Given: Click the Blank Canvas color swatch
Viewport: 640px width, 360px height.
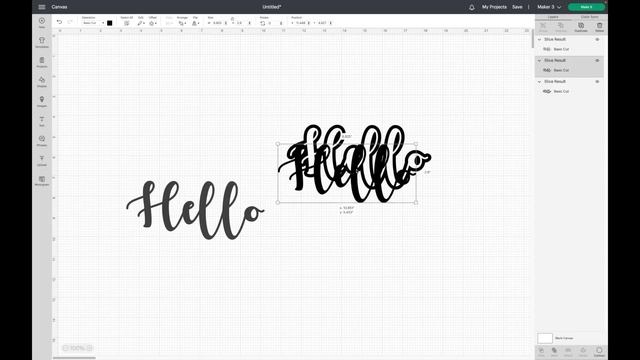Looking at the screenshot, I should pyautogui.click(x=545, y=338).
